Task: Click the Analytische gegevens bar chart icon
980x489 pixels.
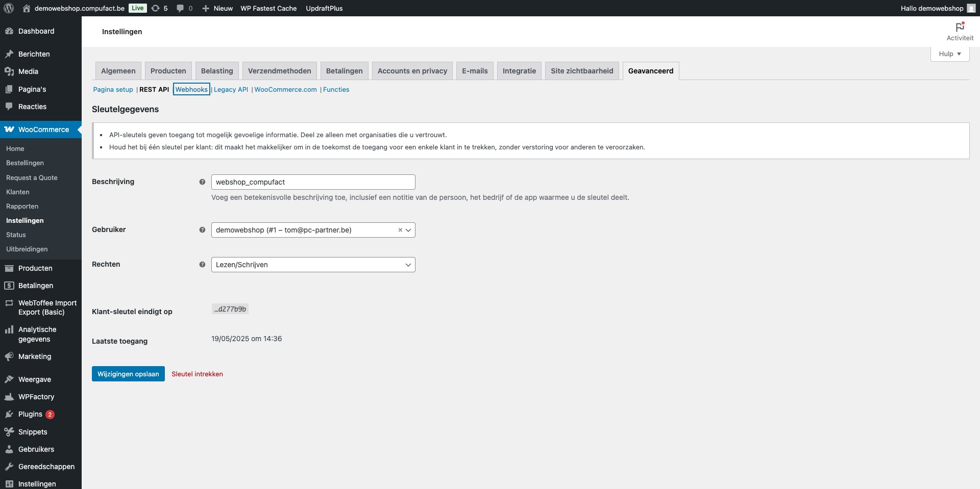Action: pos(9,330)
